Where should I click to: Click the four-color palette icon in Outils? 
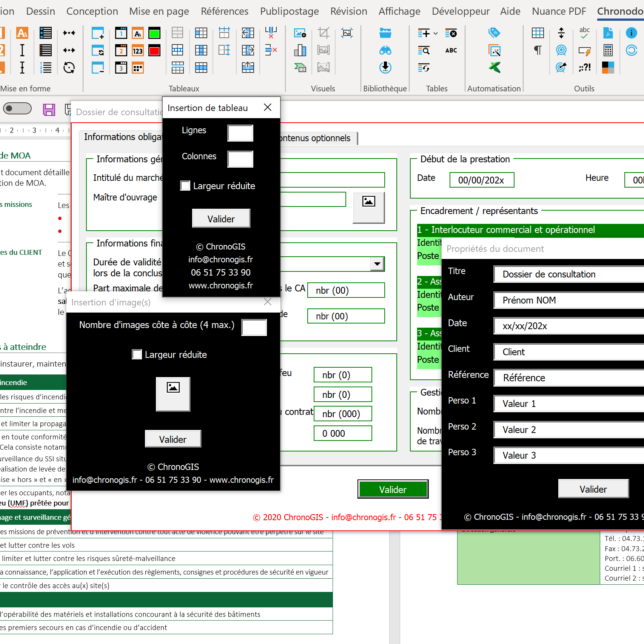pyautogui.click(x=608, y=68)
